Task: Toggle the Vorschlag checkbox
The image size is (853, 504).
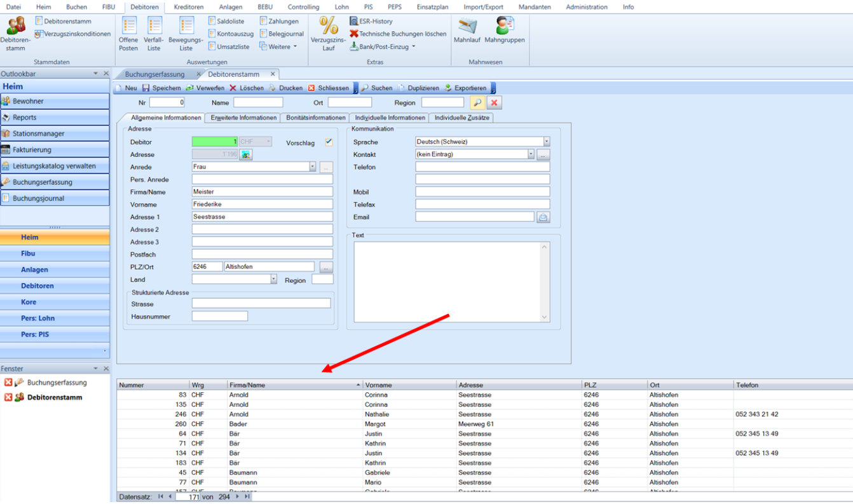Action: tap(329, 142)
